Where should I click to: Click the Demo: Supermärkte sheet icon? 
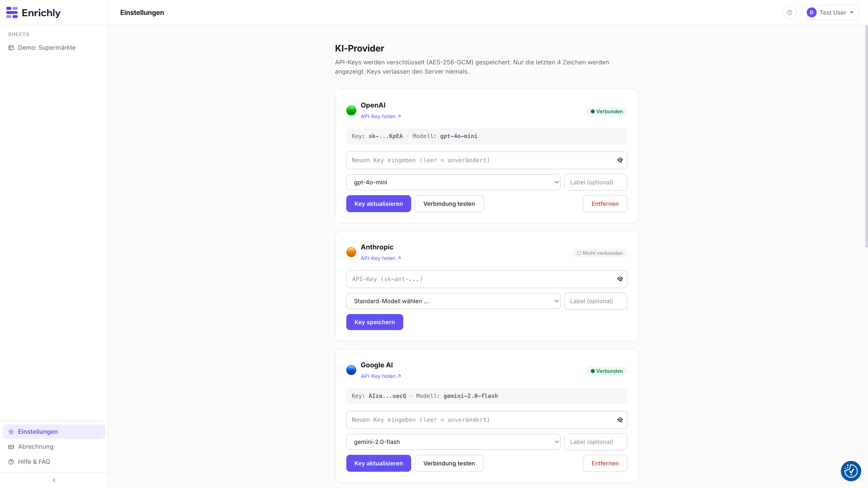tap(11, 48)
